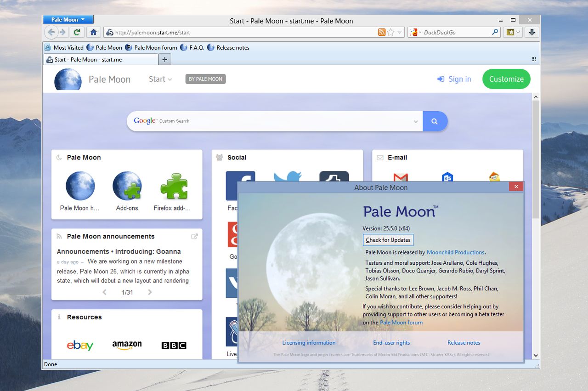Image resolution: width=588 pixels, height=391 pixels.
Task: Open the eBay shortcut
Action: 80,345
